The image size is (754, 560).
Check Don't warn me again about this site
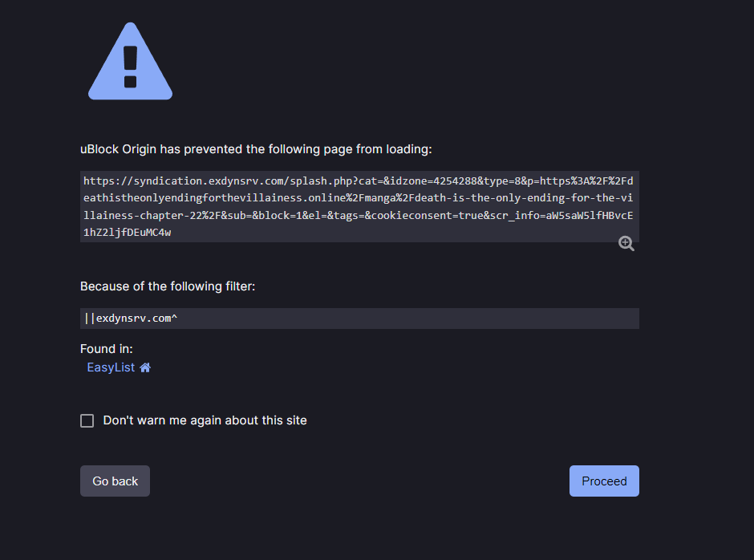(x=87, y=420)
